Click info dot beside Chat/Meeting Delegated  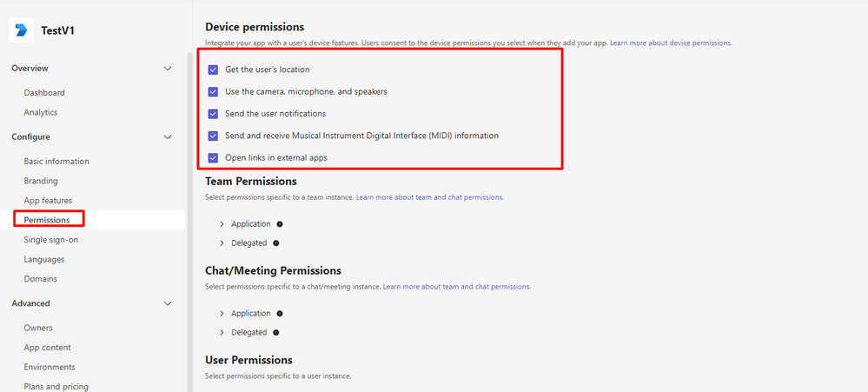[275, 332]
